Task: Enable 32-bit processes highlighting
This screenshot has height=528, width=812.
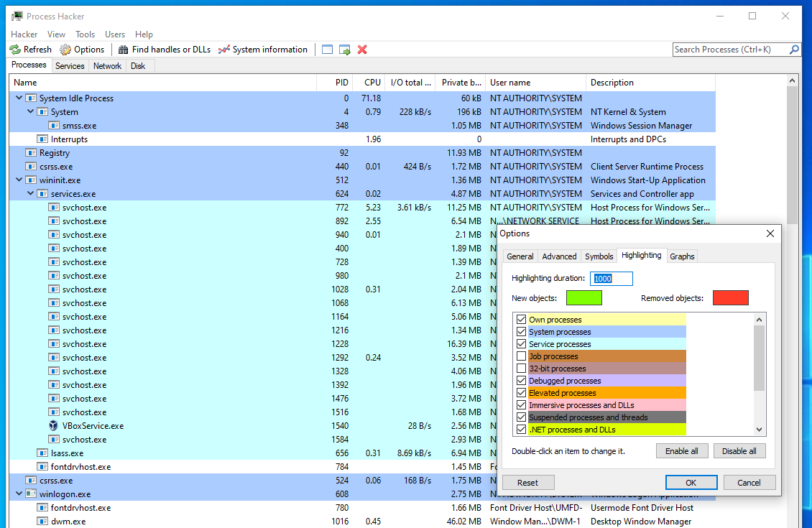Action: click(522, 368)
